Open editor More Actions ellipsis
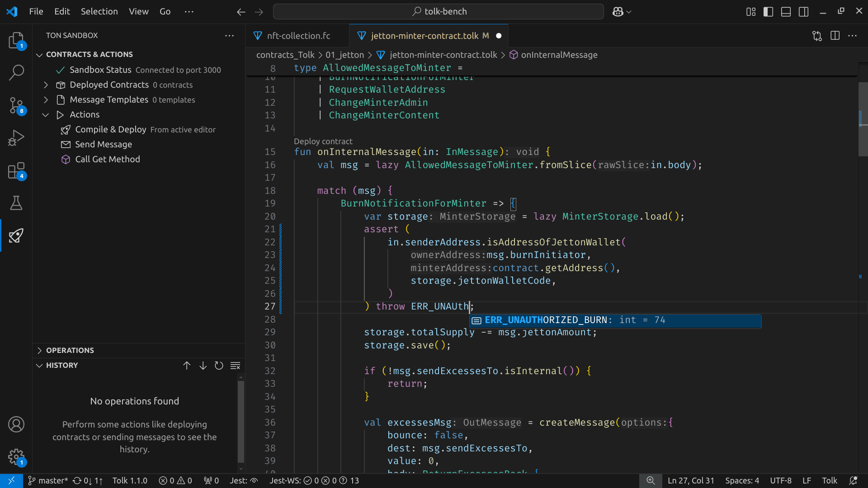 pyautogui.click(x=853, y=36)
